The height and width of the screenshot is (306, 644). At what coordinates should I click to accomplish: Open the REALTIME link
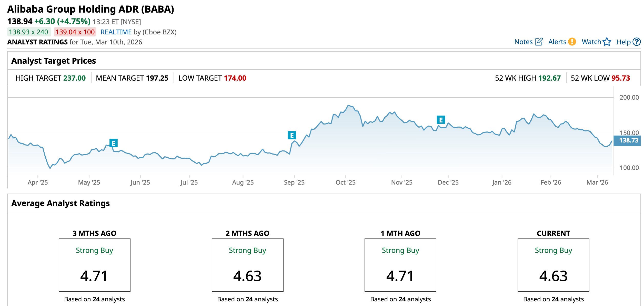116,32
